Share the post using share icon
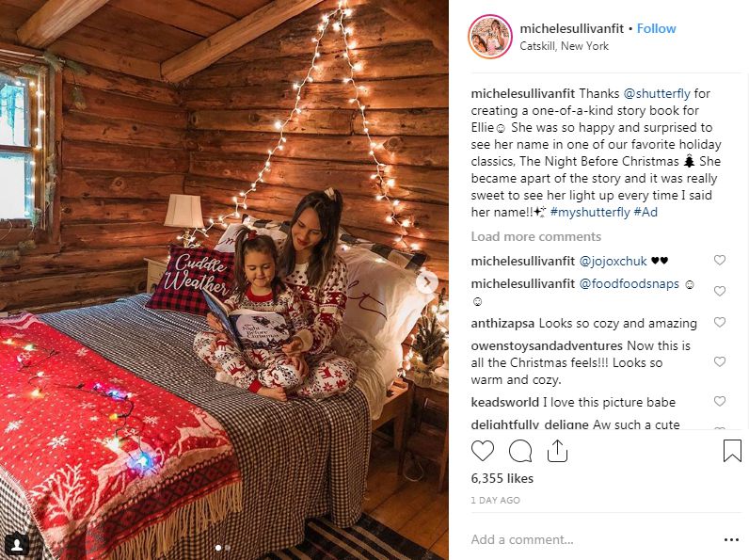749x560 pixels. pyautogui.click(x=557, y=451)
